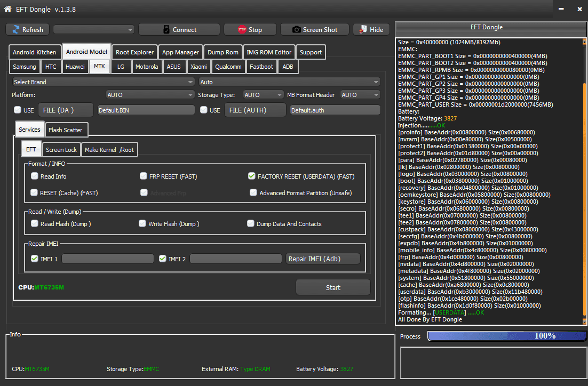Open the Select Brand dropdown

[104, 82]
